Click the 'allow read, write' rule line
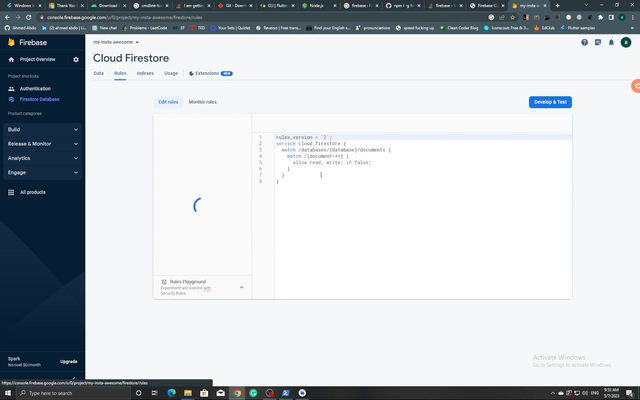Screen dimensions: 640x400 click(332, 162)
